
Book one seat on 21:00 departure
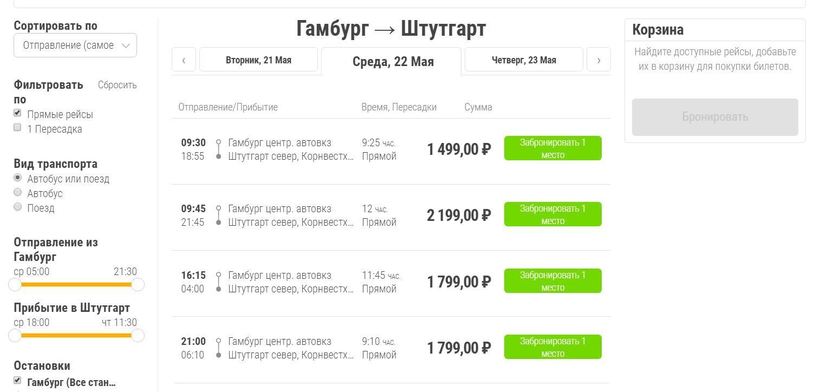click(553, 347)
